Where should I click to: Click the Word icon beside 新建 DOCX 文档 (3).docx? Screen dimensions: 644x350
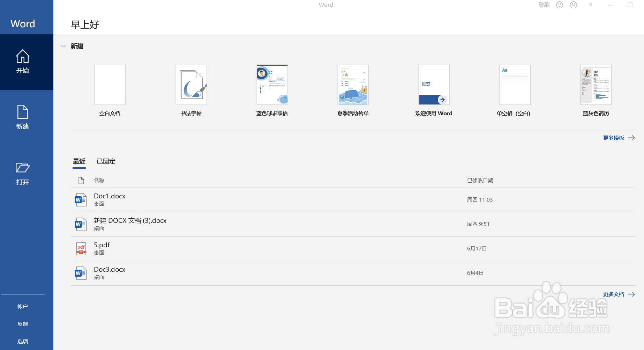[x=81, y=224]
